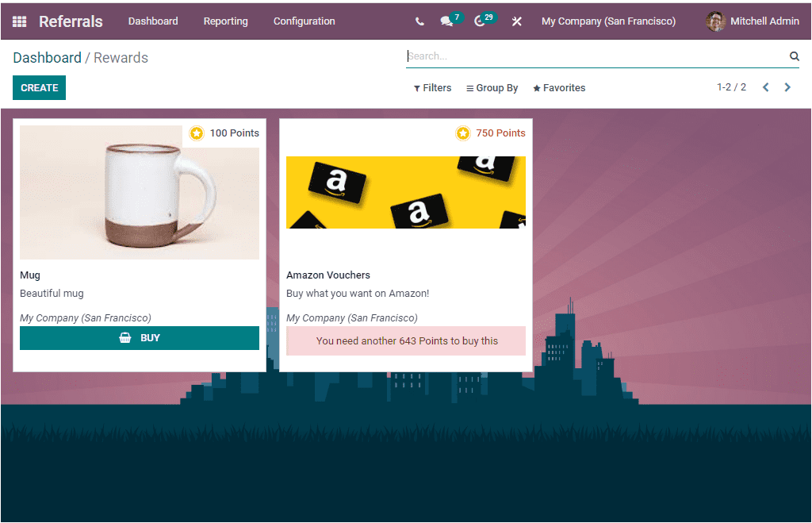Click the magnifying glass search icon
812x523 pixels.
[x=794, y=56]
